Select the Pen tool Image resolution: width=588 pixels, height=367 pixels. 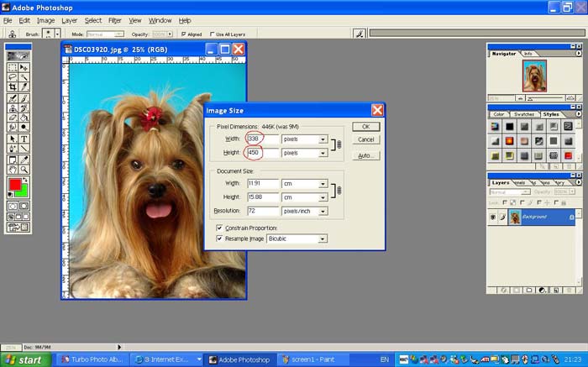[13, 149]
